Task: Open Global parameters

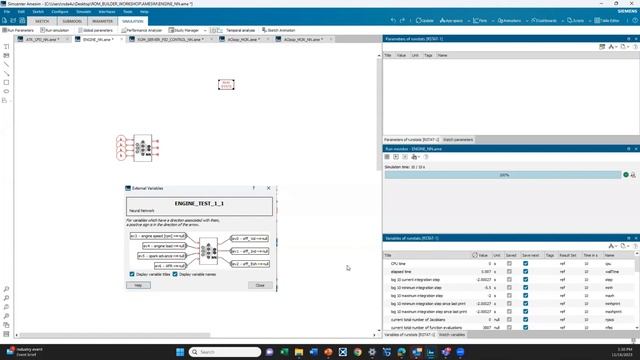Action: pyautogui.click(x=95, y=30)
